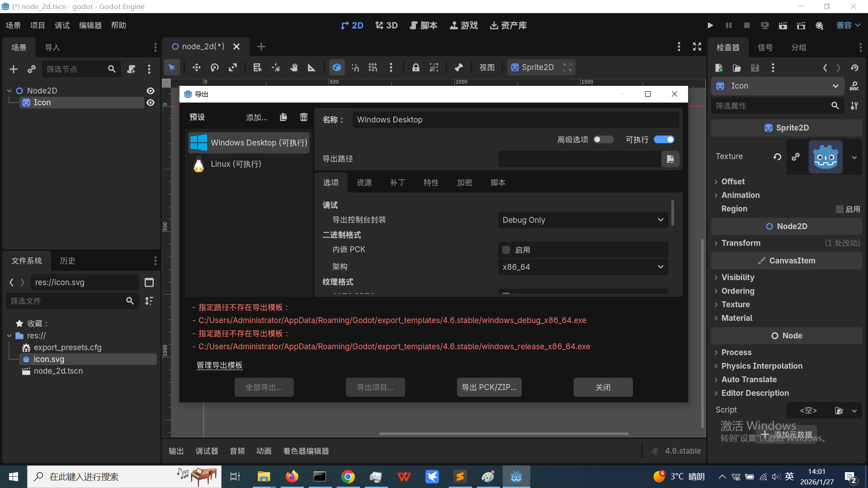
Task: Hide the Icon node with eye
Action: pos(151,103)
